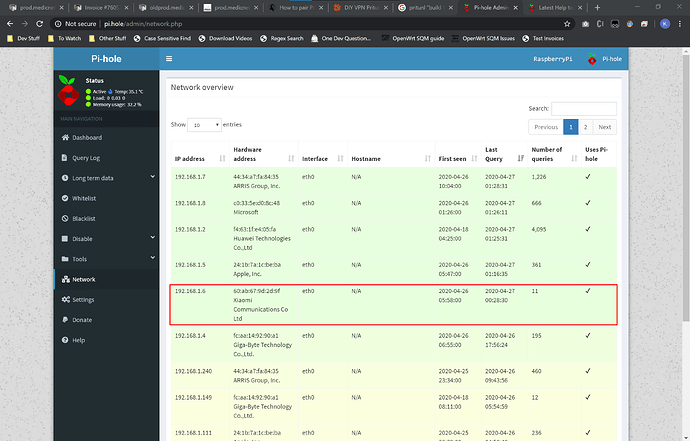690x441 pixels.
Task: Toggle the sidebar with hamburger icon
Action: [x=169, y=60]
